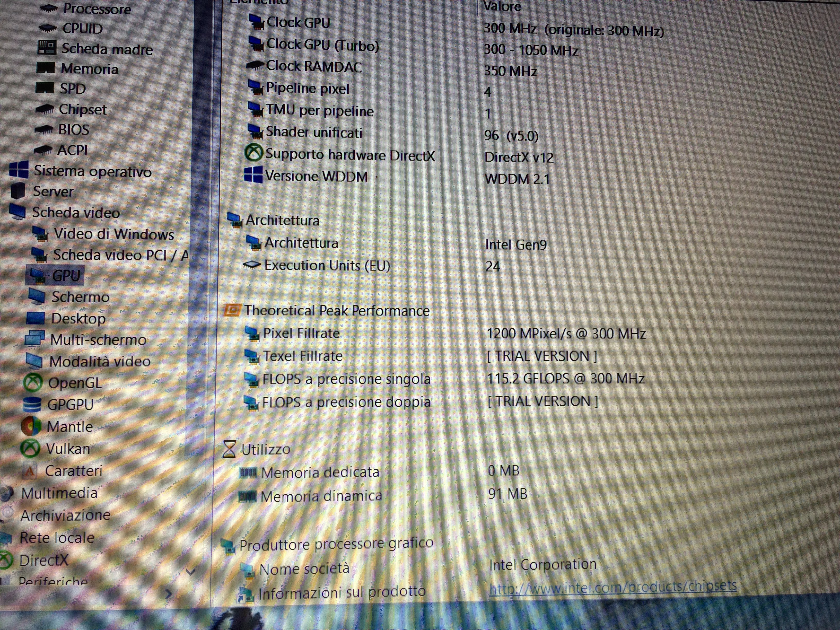Screen dimensions: 840x630
Task: Click the Caratteri fonts icon
Action: [30, 471]
